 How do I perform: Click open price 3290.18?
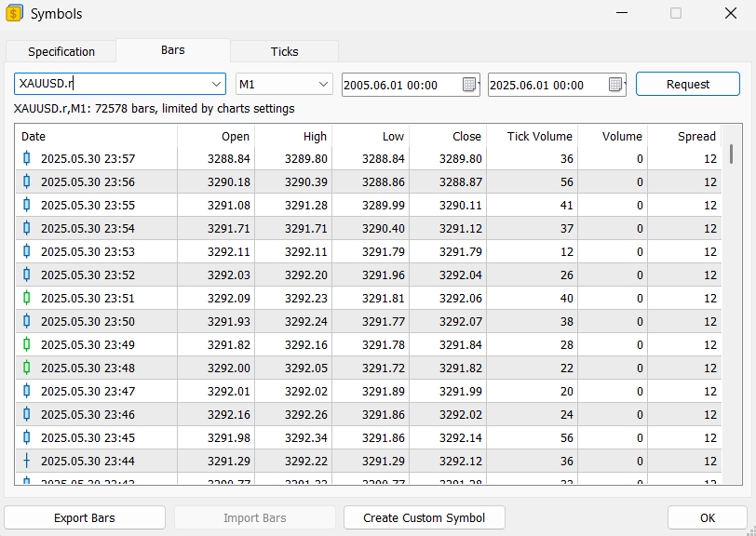(x=229, y=181)
